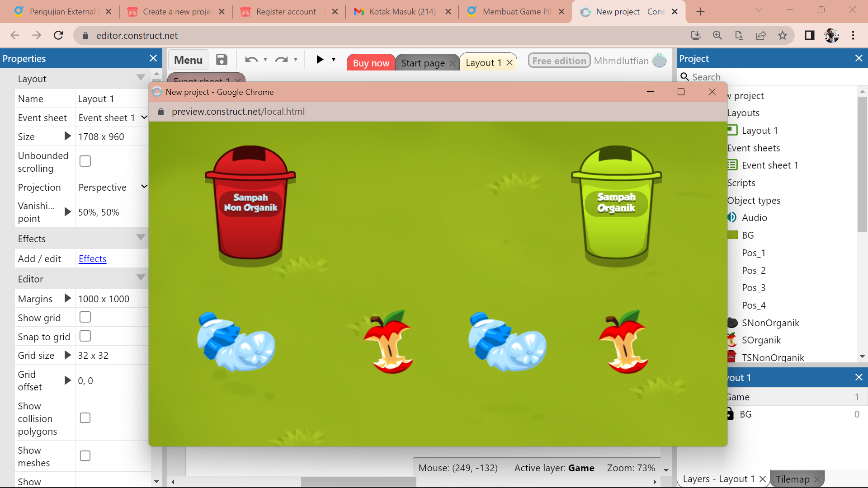The height and width of the screenshot is (488, 868).
Task: Toggle the Show grid checkbox
Action: [x=85, y=317]
